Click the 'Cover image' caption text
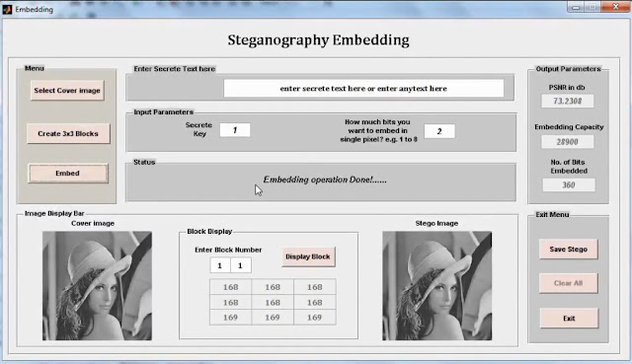Image resolution: width=632 pixels, height=364 pixels. pyautogui.click(x=93, y=223)
